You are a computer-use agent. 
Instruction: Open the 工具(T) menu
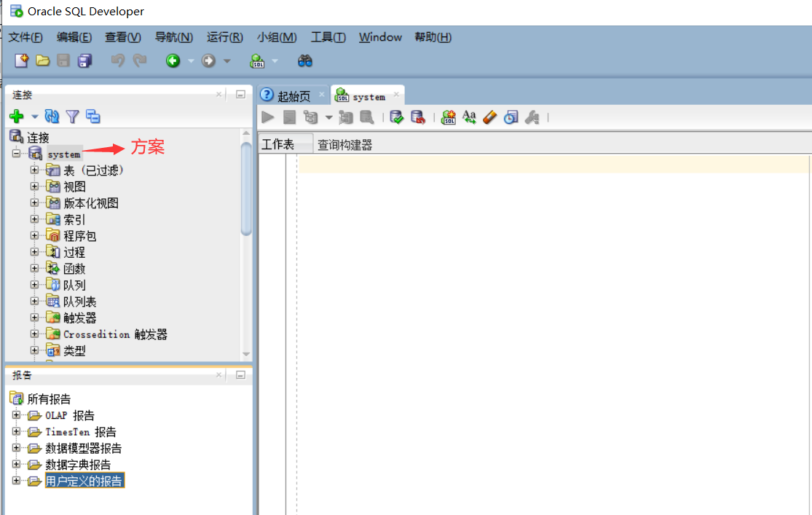(328, 36)
